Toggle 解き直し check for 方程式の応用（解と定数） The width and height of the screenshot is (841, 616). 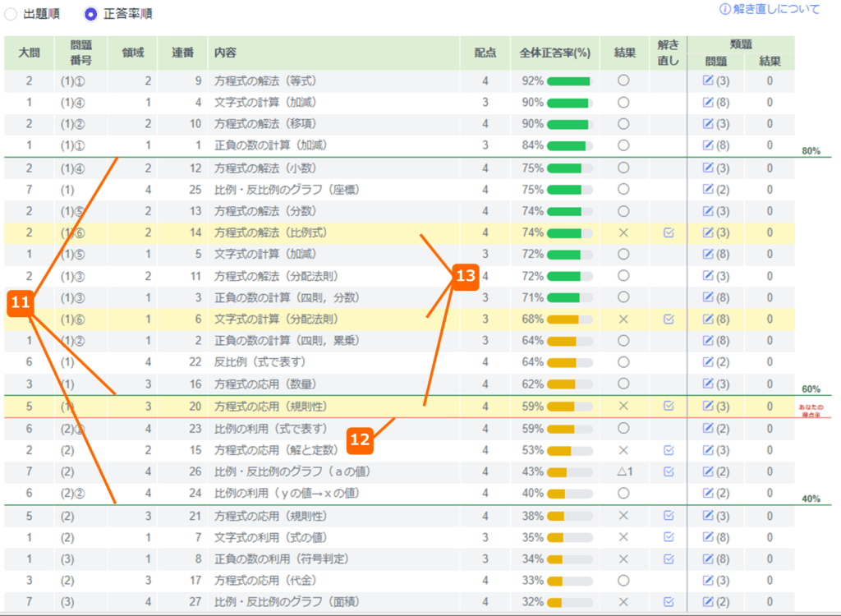pos(669,450)
